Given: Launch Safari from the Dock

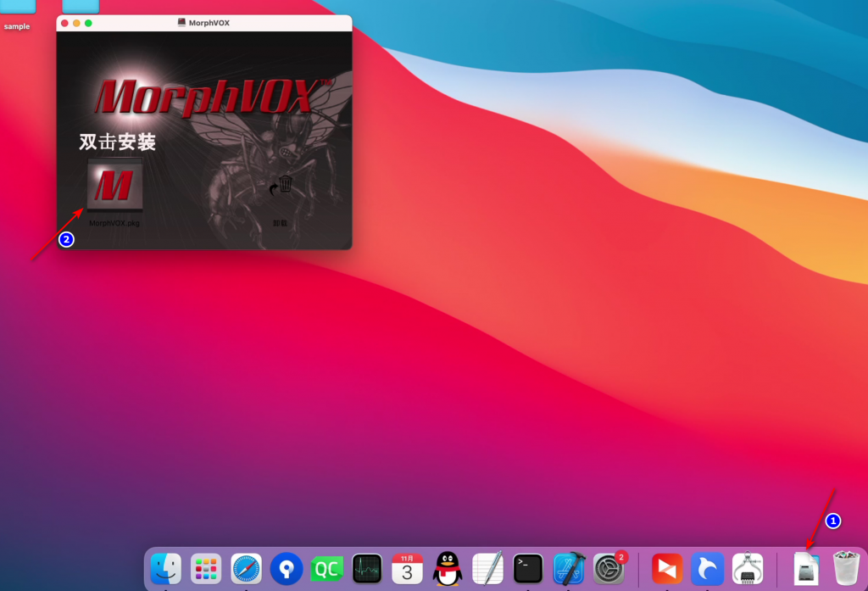Looking at the screenshot, I should pos(247,568).
